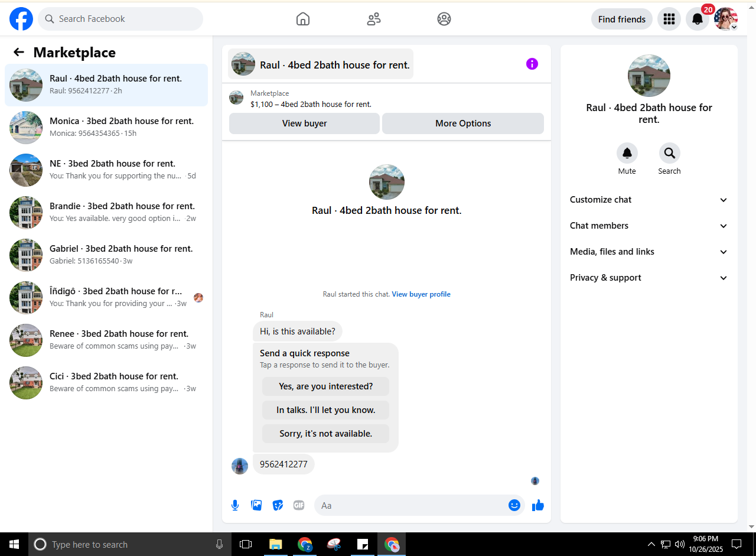
Task: Open the emoji picker in message box
Action: (514, 505)
